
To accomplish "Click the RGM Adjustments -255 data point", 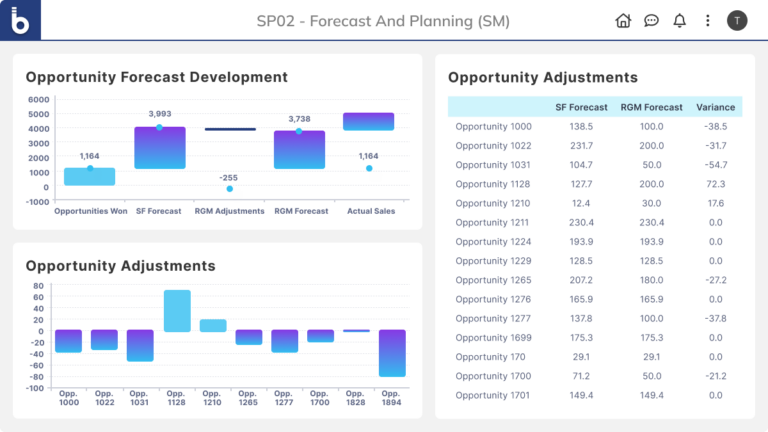I will point(229,188).
